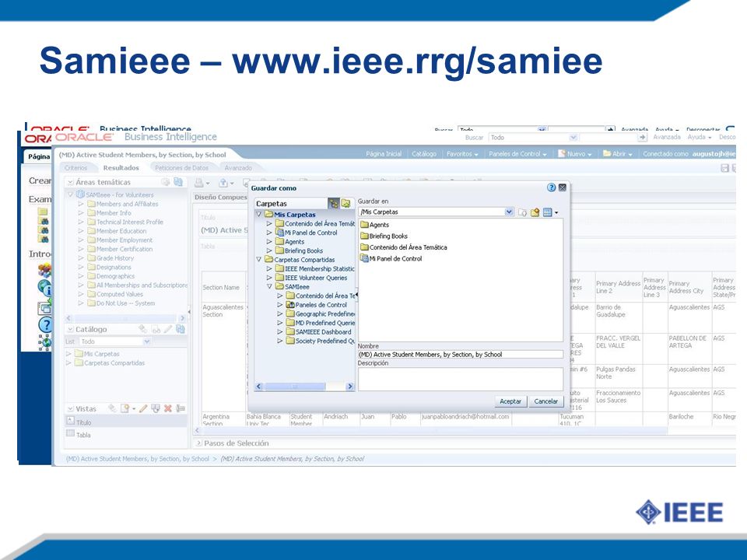
Task: Open the Guardar en path dropdown
Action: [x=509, y=212]
